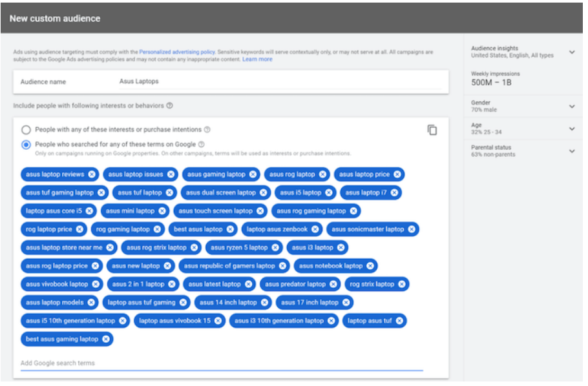Screen dimensions: 588x386
Task: Open the Learn more link
Action: tap(257, 59)
